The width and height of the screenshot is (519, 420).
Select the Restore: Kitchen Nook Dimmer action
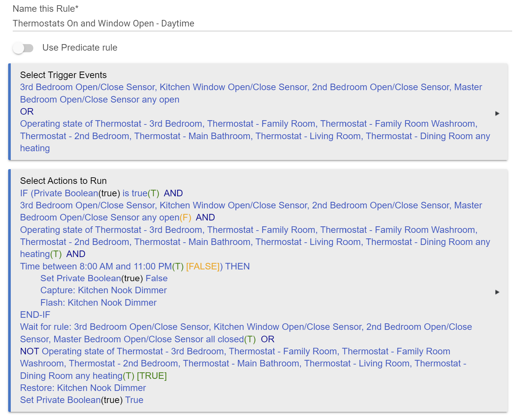coord(83,388)
